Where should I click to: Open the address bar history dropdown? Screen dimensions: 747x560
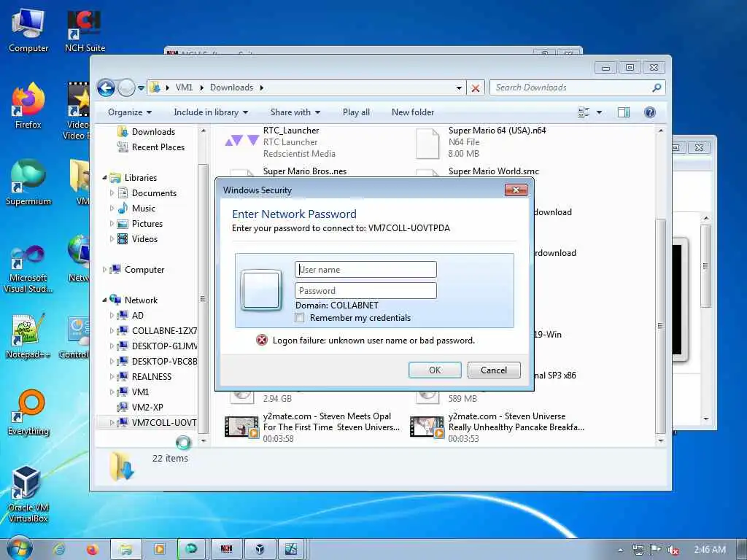pos(459,88)
